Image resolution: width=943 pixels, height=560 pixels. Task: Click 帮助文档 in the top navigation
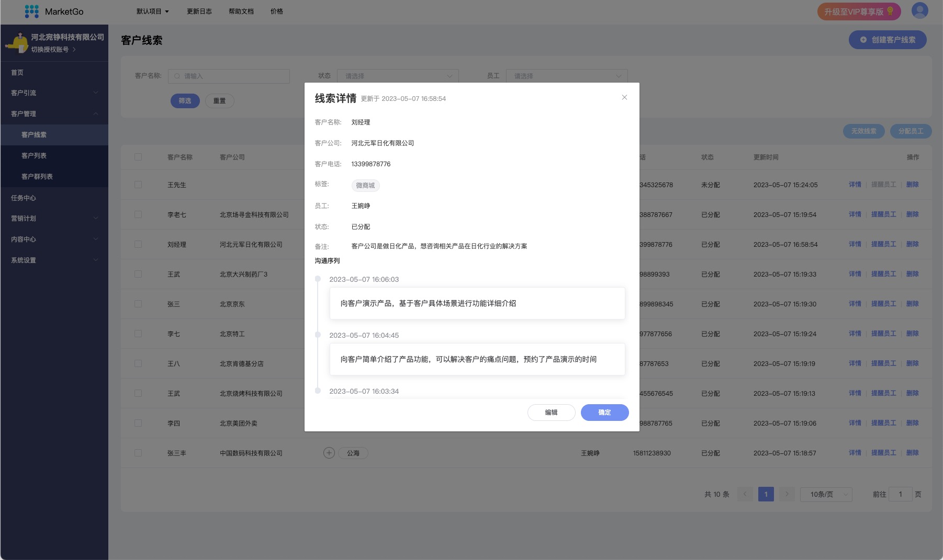(240, 11)
